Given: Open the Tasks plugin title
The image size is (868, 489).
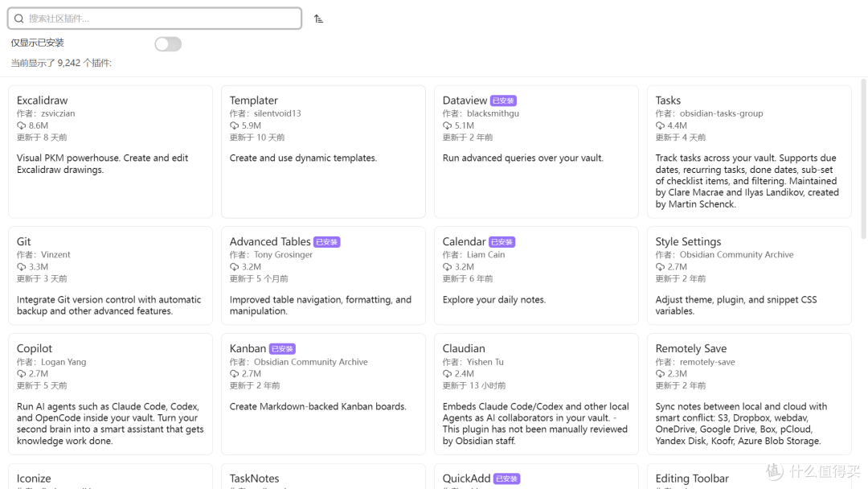Looking at the screenshot, I should click(x=668, y=101).
